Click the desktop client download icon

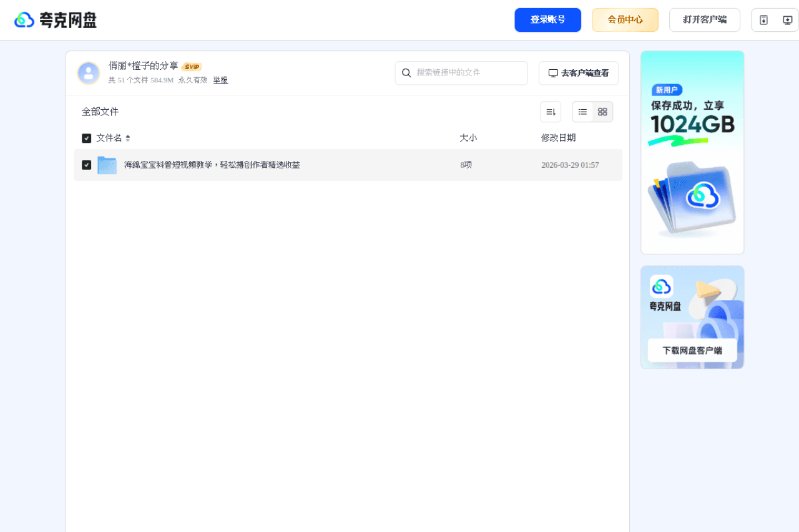[x=787, y=19]
